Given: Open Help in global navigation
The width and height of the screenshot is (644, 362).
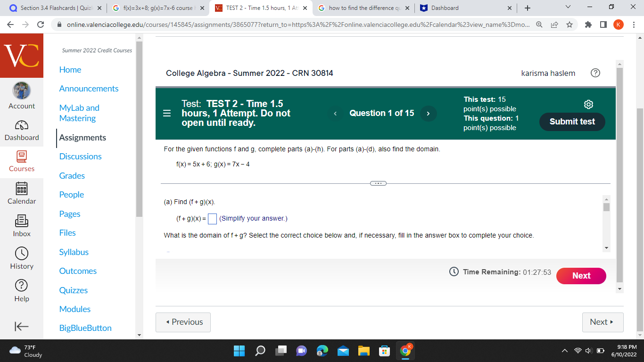Looking at the screenshot, I should pos(22,291).
